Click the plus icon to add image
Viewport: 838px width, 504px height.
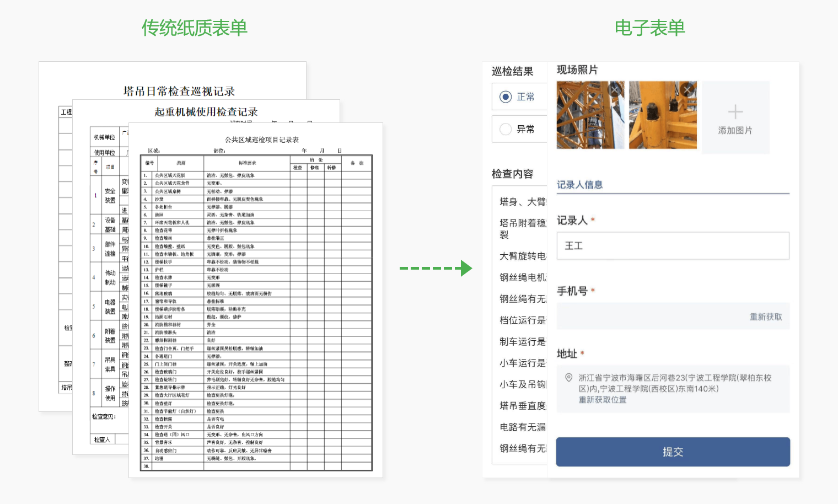point(735,112)
